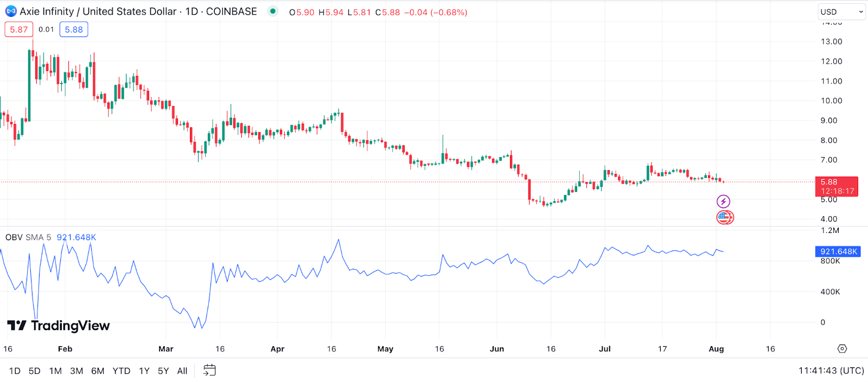Click the Feb label on time axis
Screen dimensions: 868x382
point(65,349)
